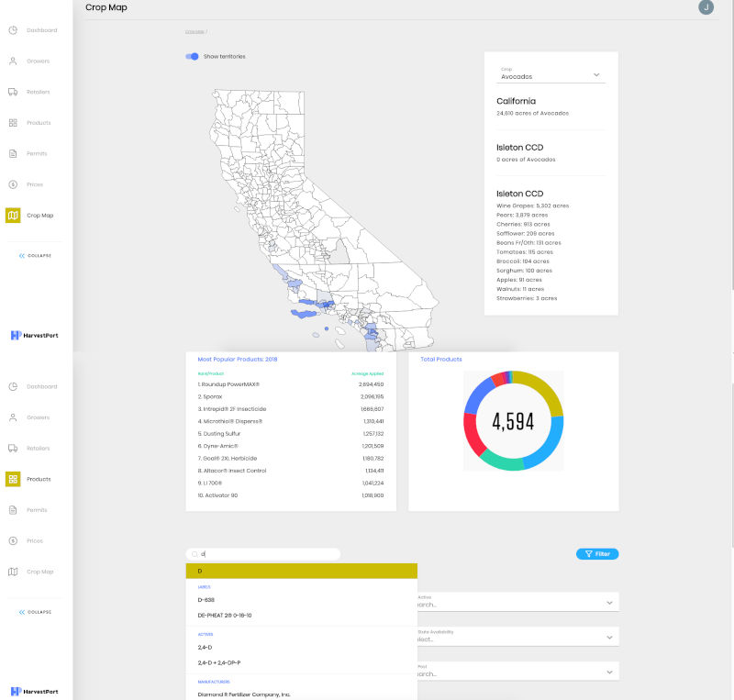Click Wine Grapes: 5,302 acres entry
This screenshot has height=700, width=734.
(533, 206)
